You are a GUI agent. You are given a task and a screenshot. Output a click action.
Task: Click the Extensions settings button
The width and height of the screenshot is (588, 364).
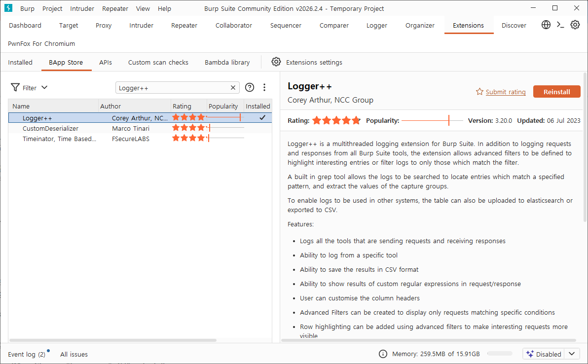(307, 62)
